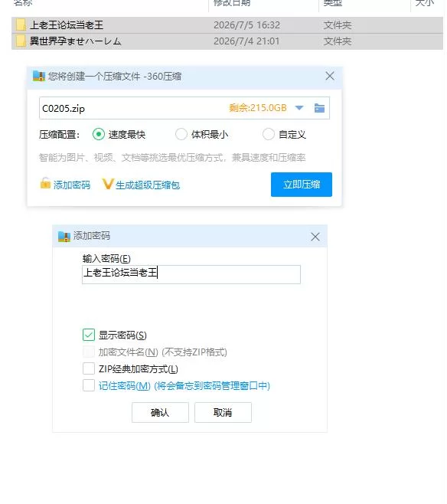Click the V icon before 生成超级压缩包
Image resolution: width=447 pixels, height=504 pixels.
pyautogui.click(x=108, y=184)
